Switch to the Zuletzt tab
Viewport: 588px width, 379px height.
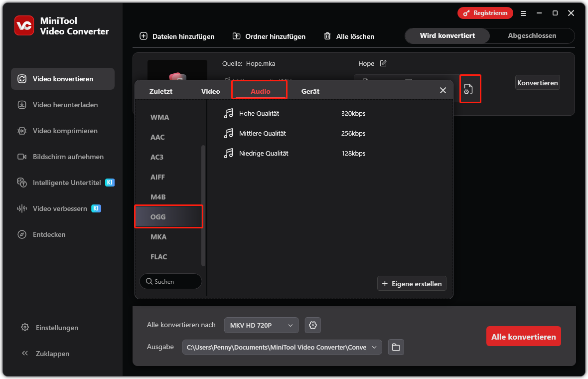tap(161, 91)
